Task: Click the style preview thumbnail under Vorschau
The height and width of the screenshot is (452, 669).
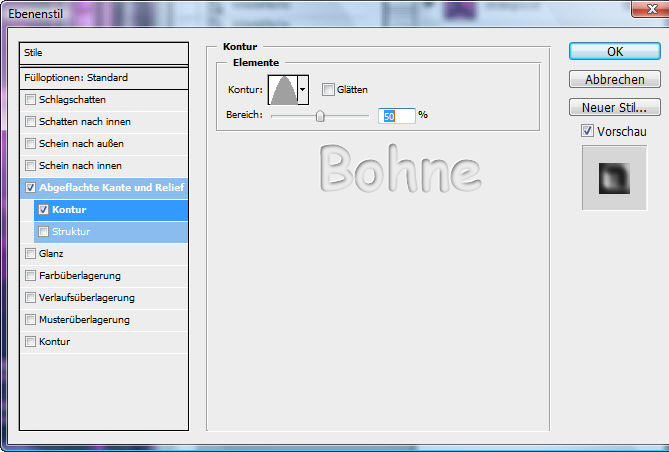Action: pos(614,178)
